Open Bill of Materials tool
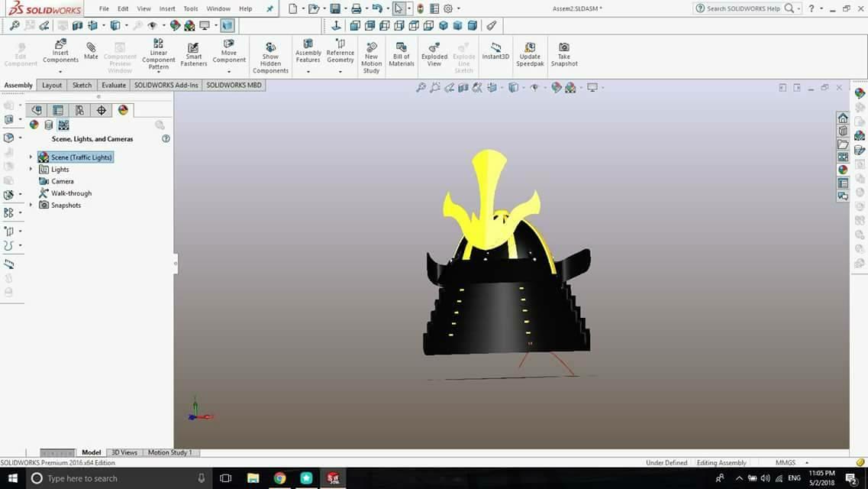This screenshot has height=489, width=868. tap(402, 54)
